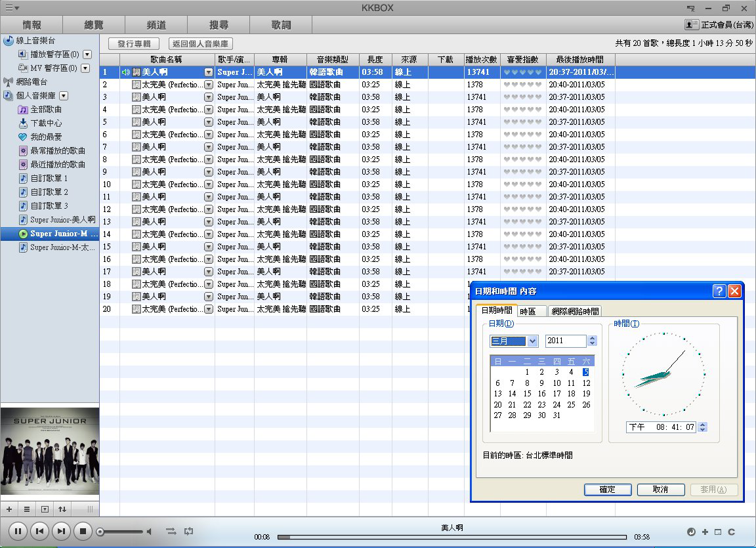Click the add playlist plus icon
The image size is (756, 548).
tap(9, 509)
